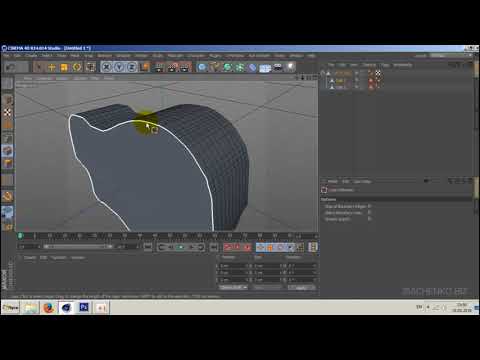
Task: Toggle X axis lock
Action: [106, 67]
